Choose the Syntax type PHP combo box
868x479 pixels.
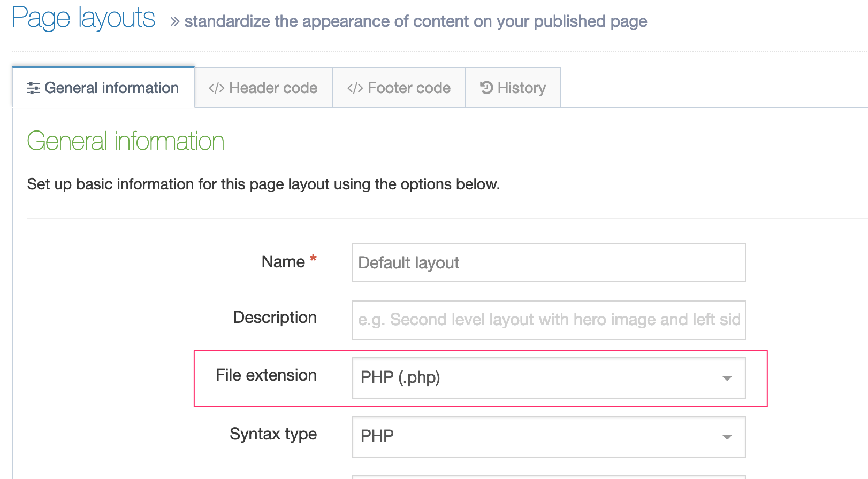pyautogui.click(x=535, y=437)
